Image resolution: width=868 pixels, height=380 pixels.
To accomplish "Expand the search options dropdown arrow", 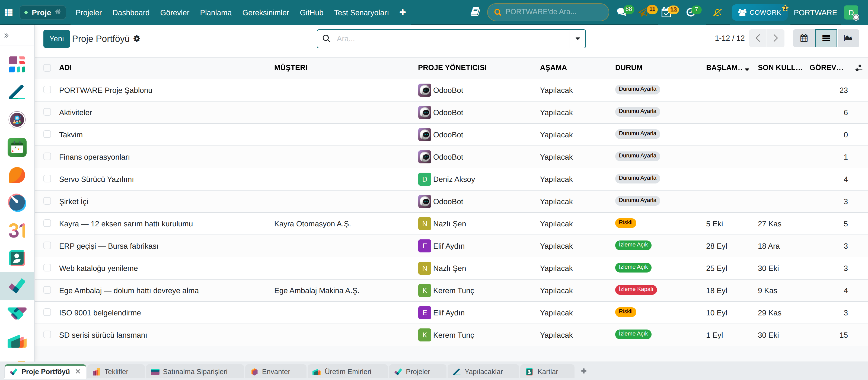I will coord(577,39).
